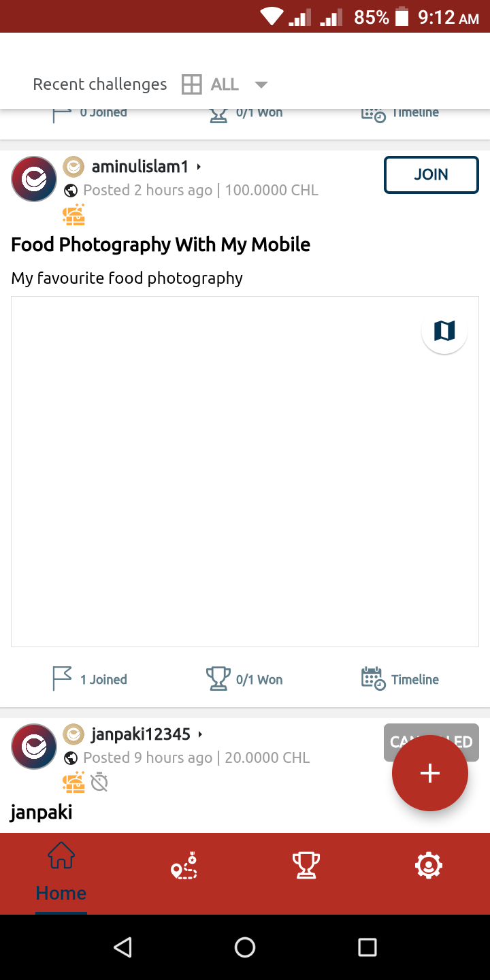The image size is (490, 980).
Task: Tap the grid view icon beside ALL
Action: pos(192,84)
